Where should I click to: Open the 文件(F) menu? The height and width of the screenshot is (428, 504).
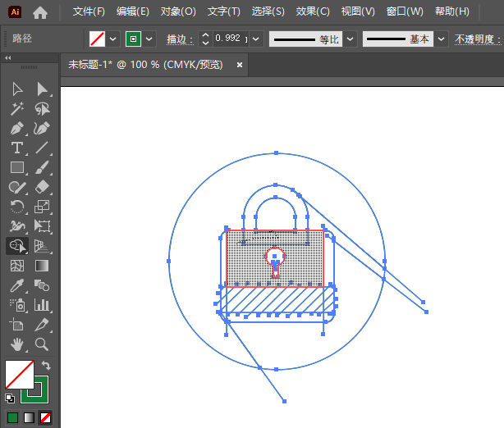pyautogui.click(x=89, y=11)
